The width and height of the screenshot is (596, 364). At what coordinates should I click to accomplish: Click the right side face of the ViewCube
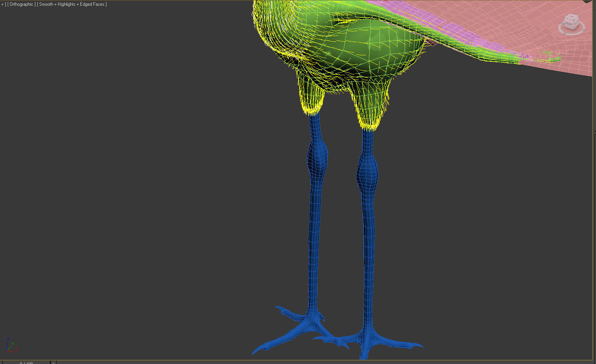point(576,22)
